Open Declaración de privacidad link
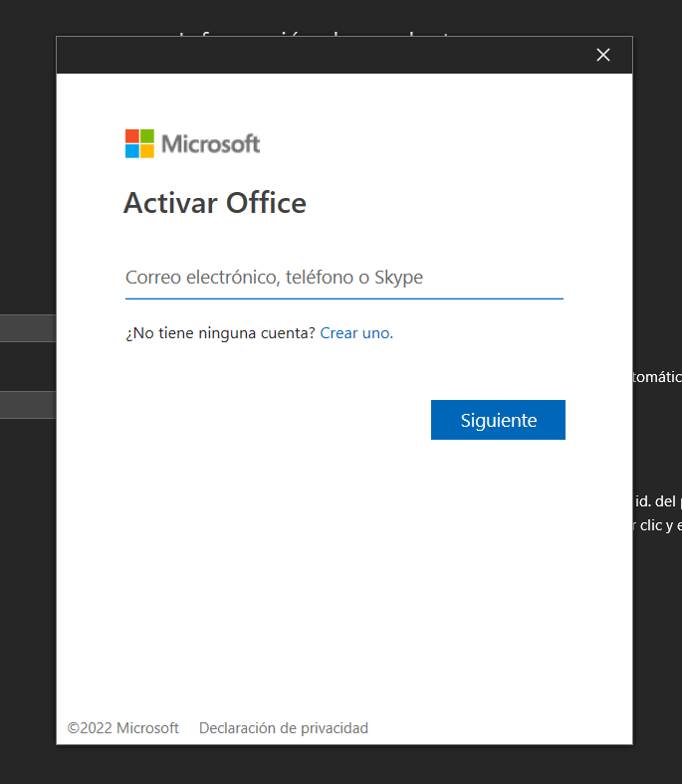Screen dimensions: 682x784 [x=284, y=728]
